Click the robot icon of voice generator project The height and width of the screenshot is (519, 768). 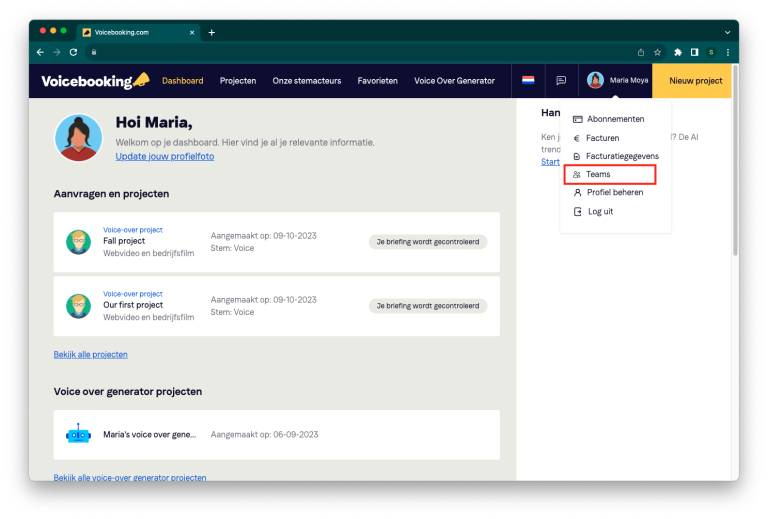pyautogui.click(x=78, y=434)
